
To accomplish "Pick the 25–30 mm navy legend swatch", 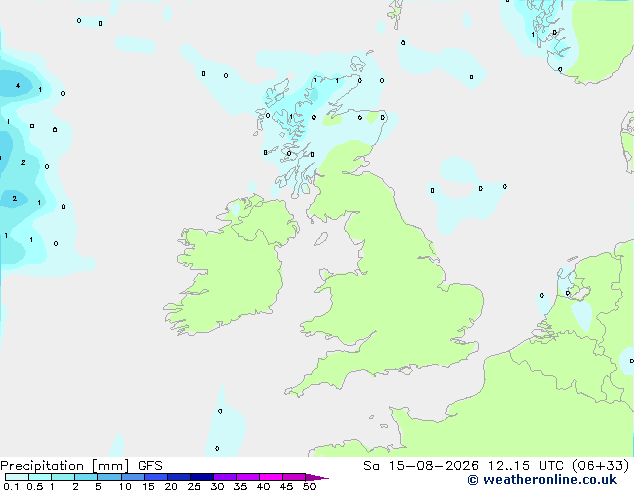I will click(201, 477).
